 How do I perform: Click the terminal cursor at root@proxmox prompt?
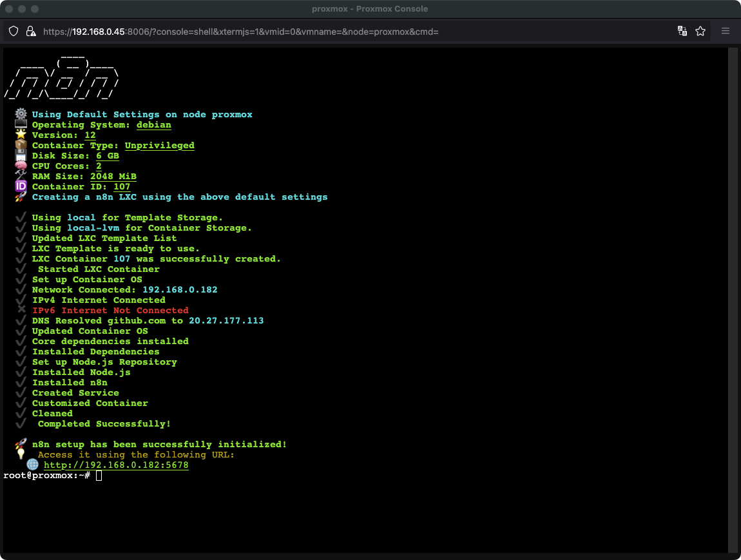click(x=99, y=476)
